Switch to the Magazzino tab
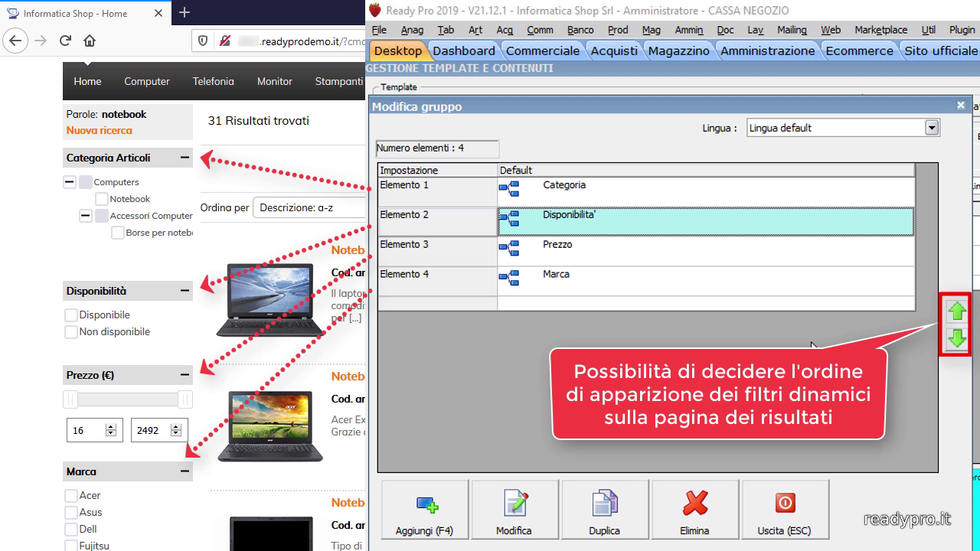 pos(679,51)
